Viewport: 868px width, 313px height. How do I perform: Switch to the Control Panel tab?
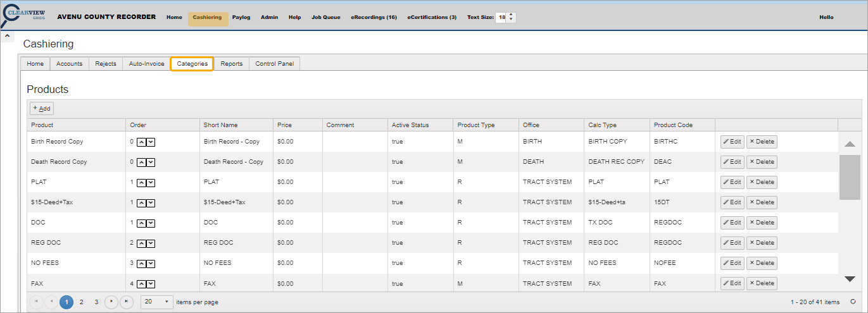tap(275, 64)
